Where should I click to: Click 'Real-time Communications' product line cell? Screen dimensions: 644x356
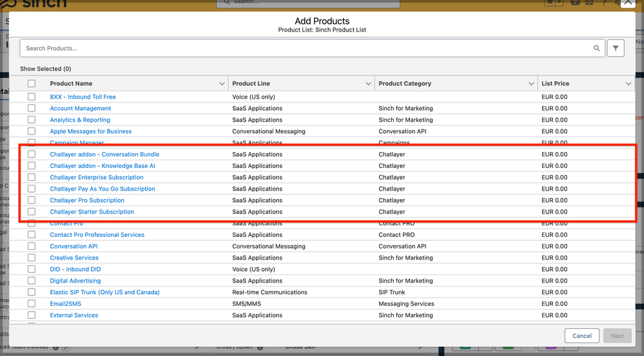click(x=269, y=292)
